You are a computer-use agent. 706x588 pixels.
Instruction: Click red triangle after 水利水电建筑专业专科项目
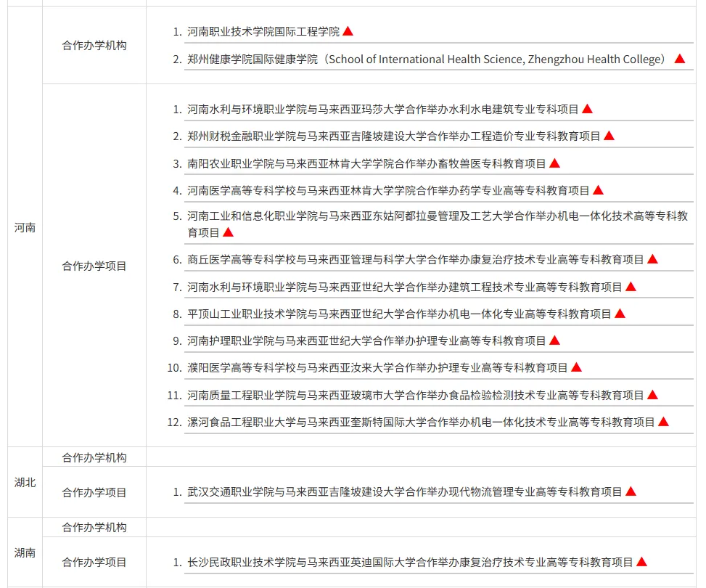[x=587, y=109]
